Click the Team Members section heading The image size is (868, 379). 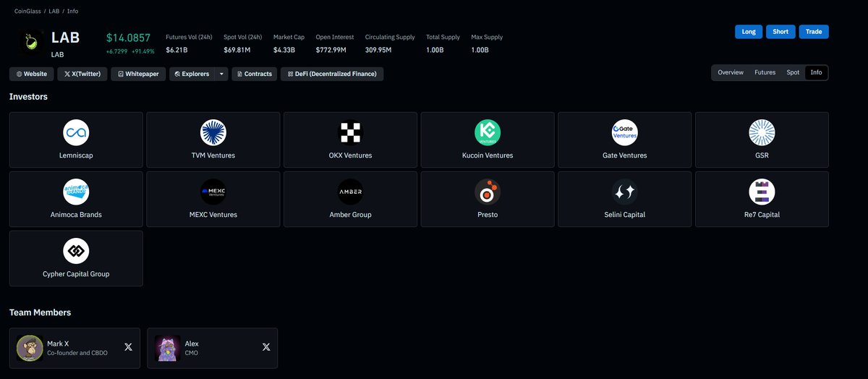click(x=41, y=312)
